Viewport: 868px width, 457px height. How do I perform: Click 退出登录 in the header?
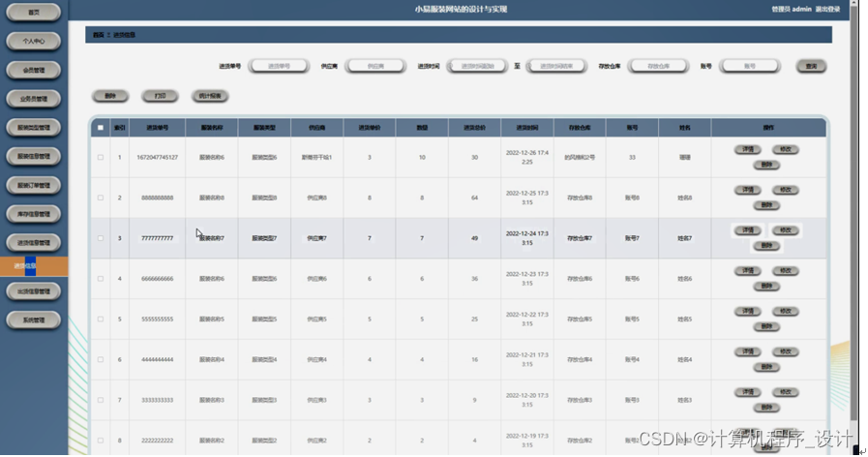827,9
